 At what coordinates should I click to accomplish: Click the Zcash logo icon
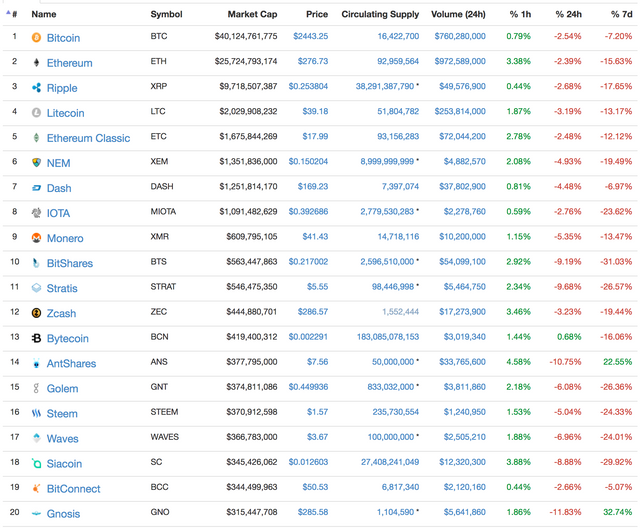36,313
